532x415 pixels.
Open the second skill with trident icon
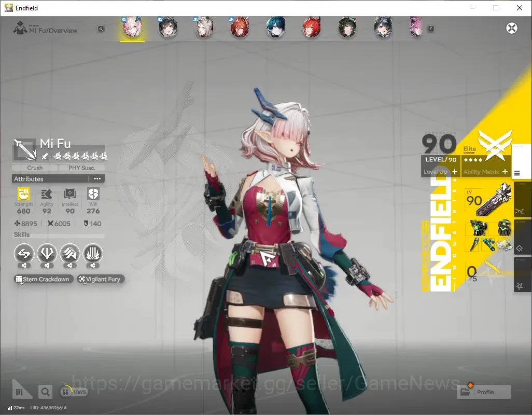pyautogui.click(x=47, y=254)
